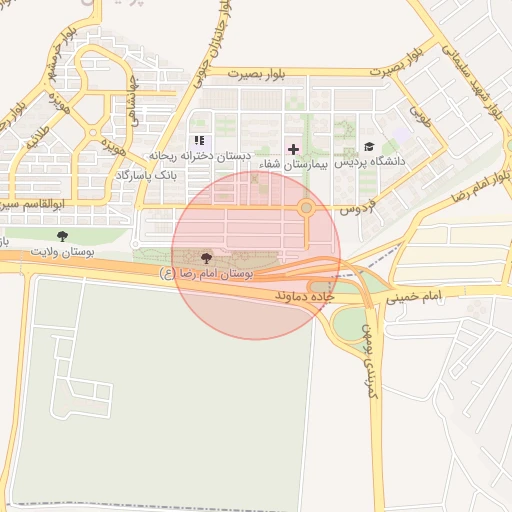Click the کمربندی بومهن road label
The image size is (512, 512).
pos(370,361)
